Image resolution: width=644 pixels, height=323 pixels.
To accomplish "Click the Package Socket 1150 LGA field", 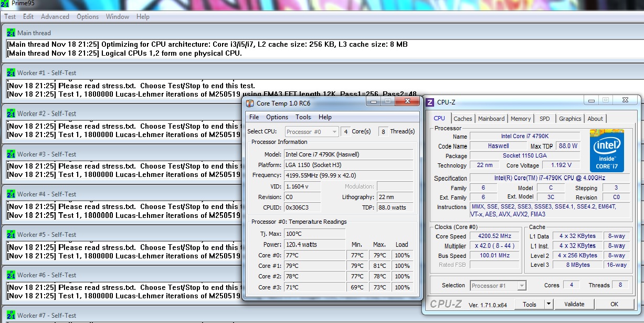I will click(525, 155).
